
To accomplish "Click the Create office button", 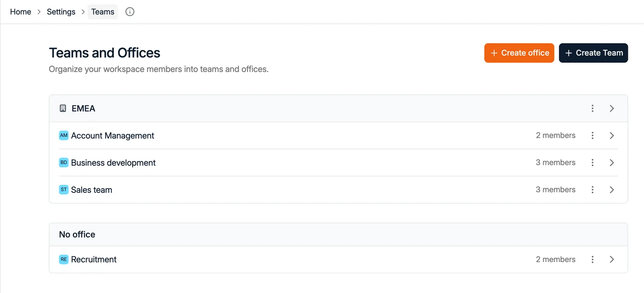I will tap(519, 53).
